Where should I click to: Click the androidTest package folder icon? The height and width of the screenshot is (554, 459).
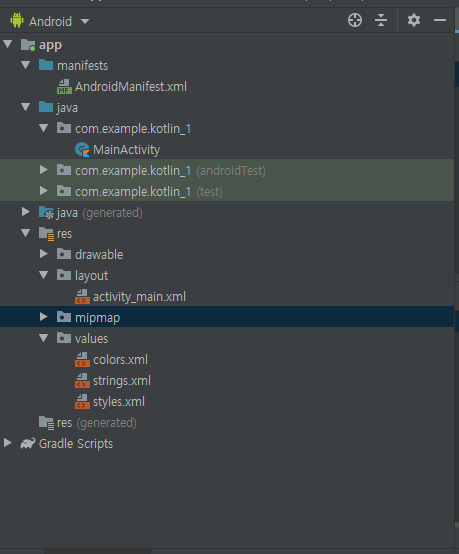click(x=64, y=170)
